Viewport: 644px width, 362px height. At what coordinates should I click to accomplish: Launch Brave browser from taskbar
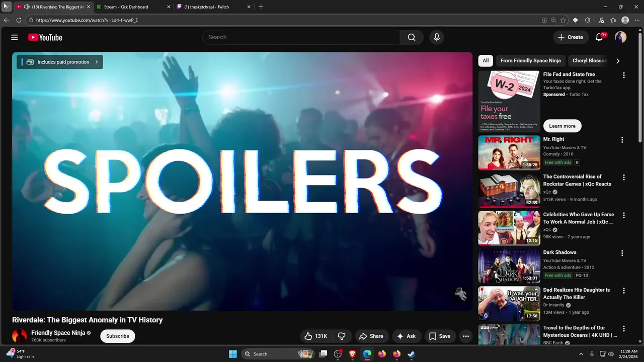coord(353,354)
